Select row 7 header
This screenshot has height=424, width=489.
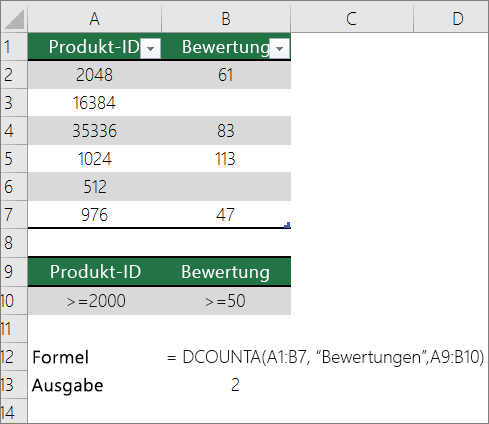[x=14, y=215]
